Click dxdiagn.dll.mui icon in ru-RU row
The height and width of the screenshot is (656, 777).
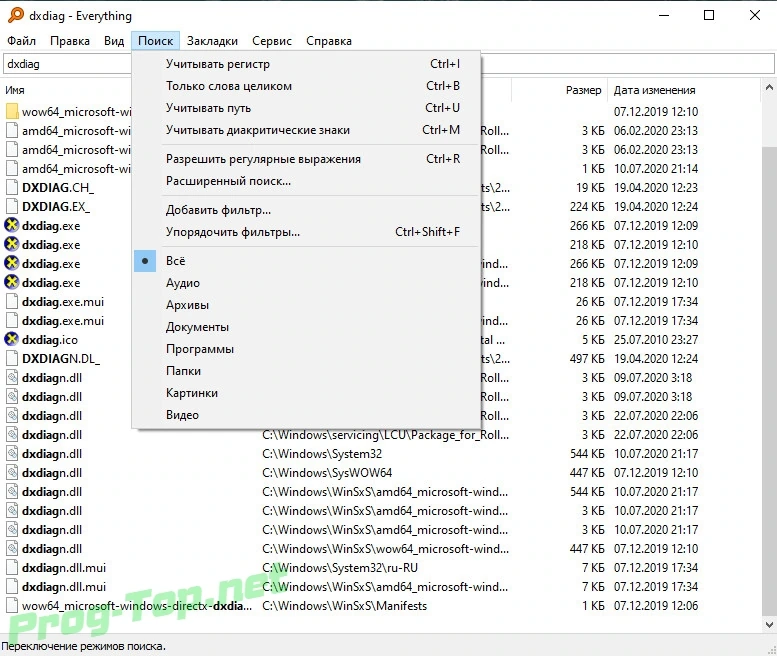pyautogui.click(x=12, y=567)
